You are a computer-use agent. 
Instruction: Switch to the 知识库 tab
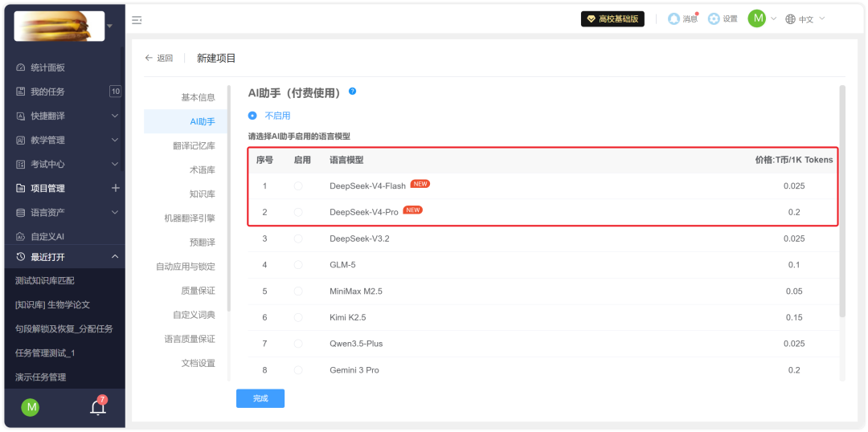click(x=203, y=194)
